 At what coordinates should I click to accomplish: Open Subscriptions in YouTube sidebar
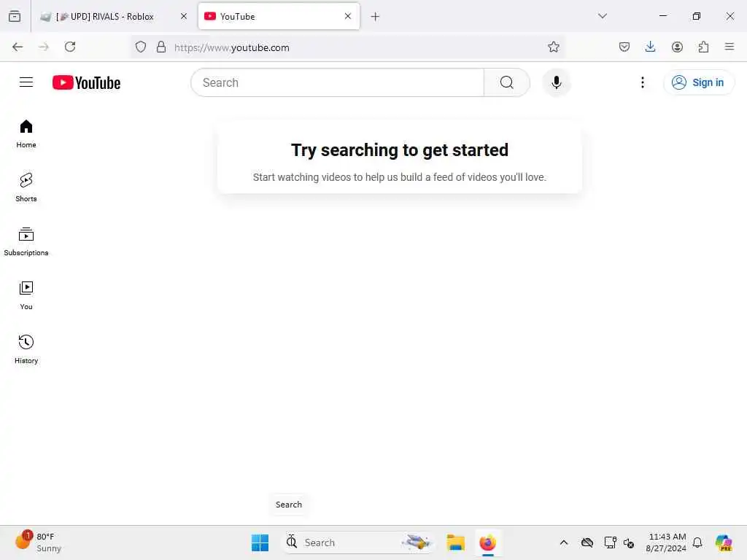click(26, 241)
